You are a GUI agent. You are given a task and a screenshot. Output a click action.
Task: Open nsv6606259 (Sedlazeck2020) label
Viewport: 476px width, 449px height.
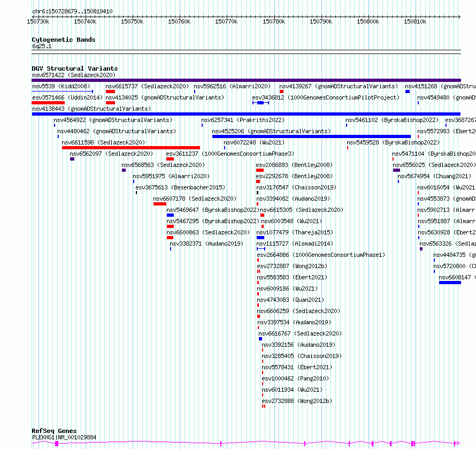click(x=298, y=311)
